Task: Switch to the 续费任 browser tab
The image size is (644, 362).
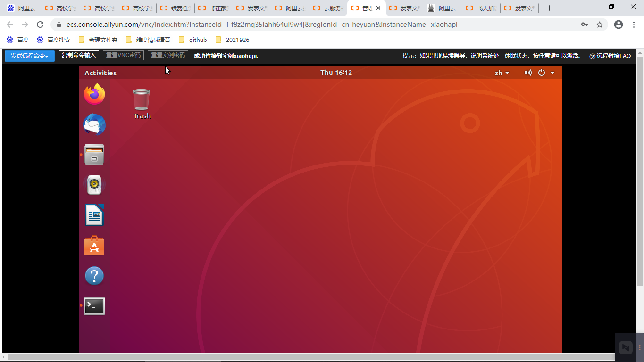Action: click(176, 8)
